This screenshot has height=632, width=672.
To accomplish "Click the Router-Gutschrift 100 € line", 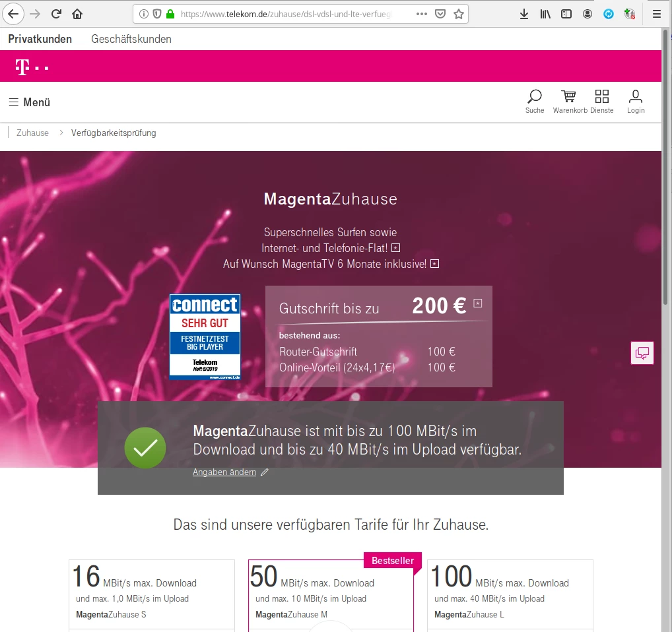I will (x=367, y=352).
